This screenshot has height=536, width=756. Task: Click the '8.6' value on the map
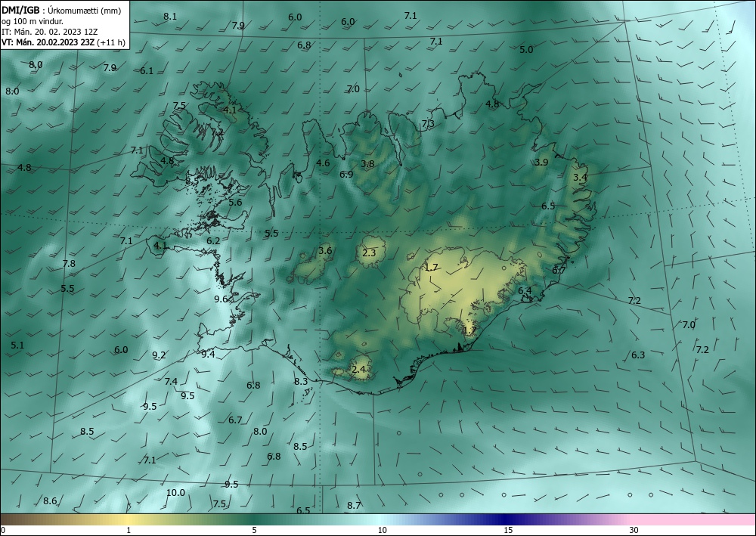click(x=50, y=500)
